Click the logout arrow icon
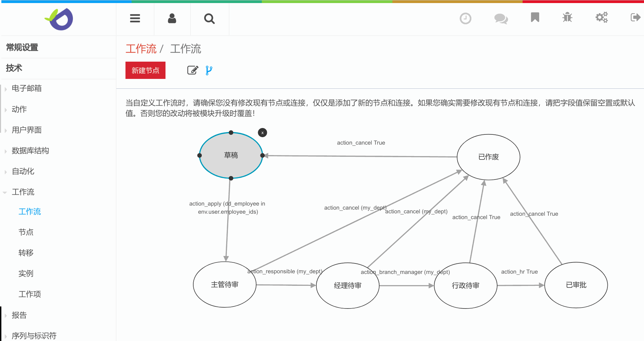Viewport: 644px width, 341px height. (x=635, y=17)
